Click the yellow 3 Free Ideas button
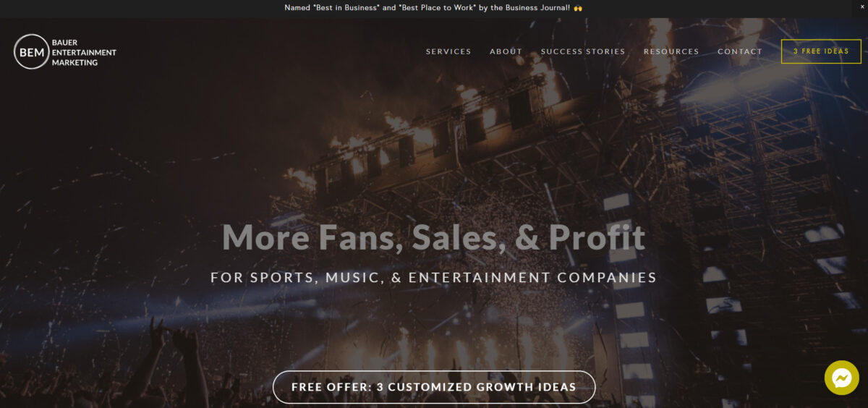Viewport: 868px width, 408px height. point(821,51)
